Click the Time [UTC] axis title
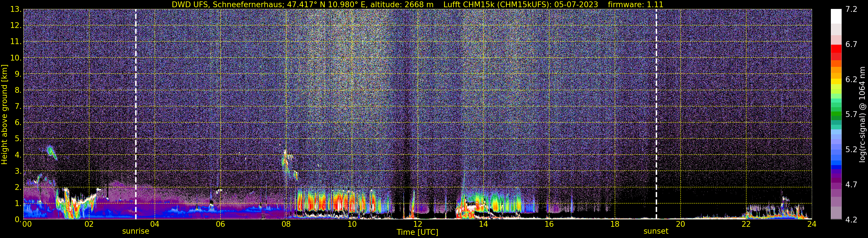 [417, 232]
